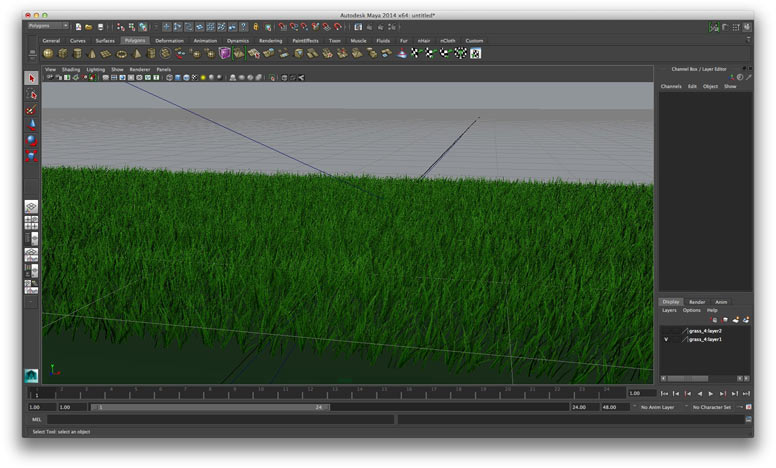This screenshot has width=776, height=468.
Task: Switch to the Rendering shelf tab
Action: [270, 41]
